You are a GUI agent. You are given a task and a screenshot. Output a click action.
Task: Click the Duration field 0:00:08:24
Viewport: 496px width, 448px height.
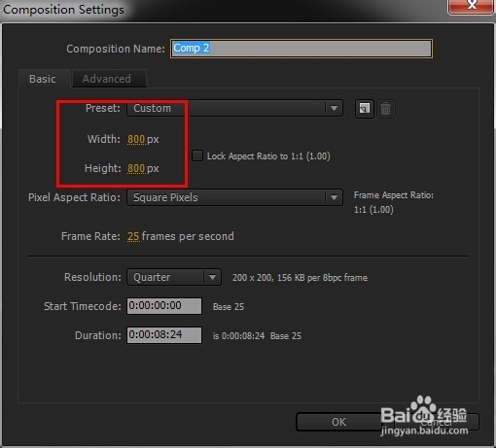(x=164, y=335)
